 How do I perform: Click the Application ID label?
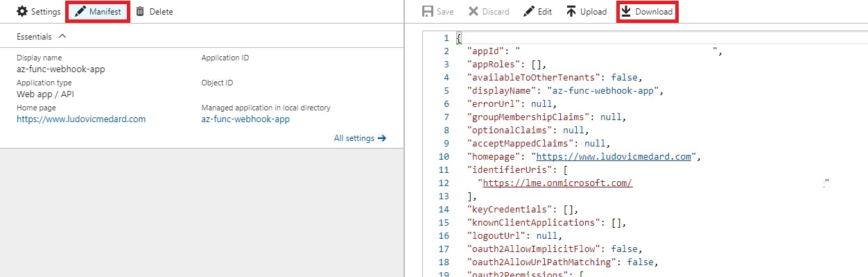pos(225,58)
